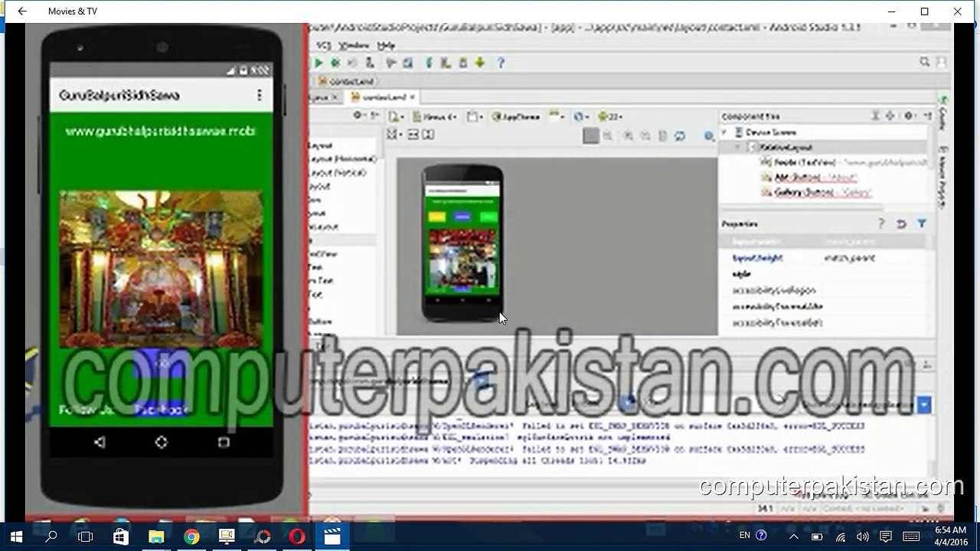Go back in Movies & TV app
Viewport: 980px width, 551px height.
pyautogui.click(x=21, y=11)
